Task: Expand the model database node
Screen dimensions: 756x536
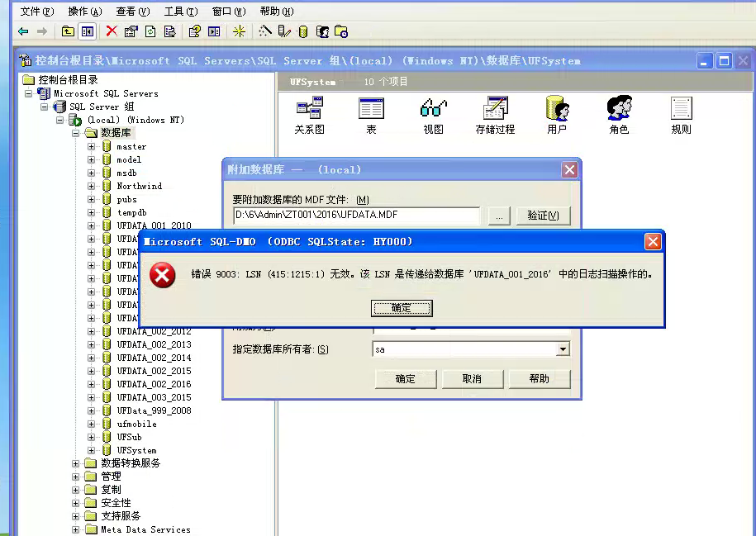Action: pos(91,159)
